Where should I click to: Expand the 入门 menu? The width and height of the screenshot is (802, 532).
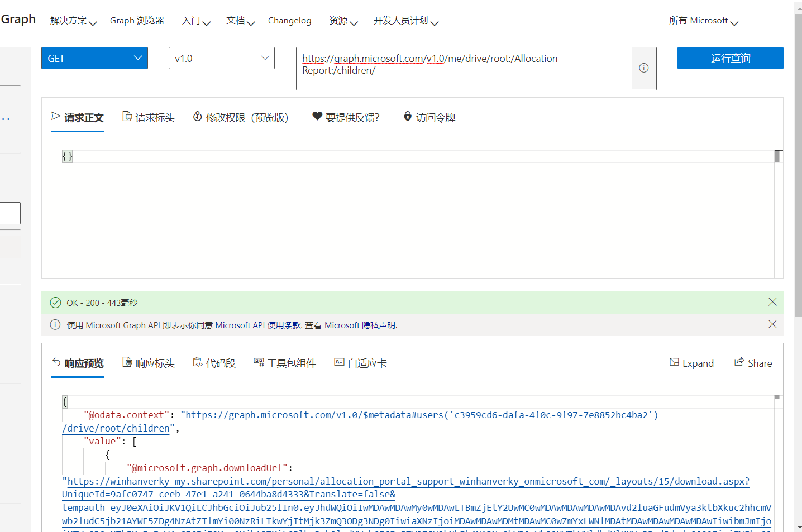pos(196,21)
